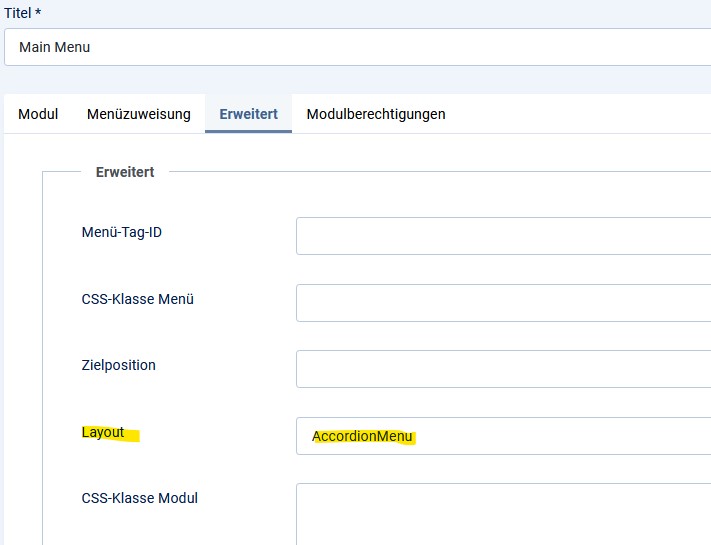Screen dimensions: 711x545
Task: Click the Menü-Tag-ID label
Action: 122,232
